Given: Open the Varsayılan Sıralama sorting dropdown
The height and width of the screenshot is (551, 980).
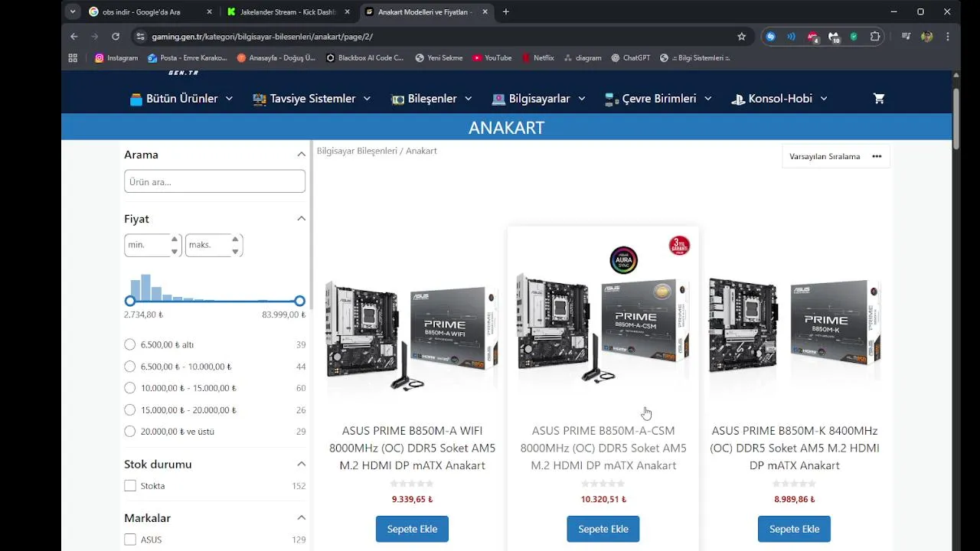Looking at the screenshot, I should (x=835, y=156).
